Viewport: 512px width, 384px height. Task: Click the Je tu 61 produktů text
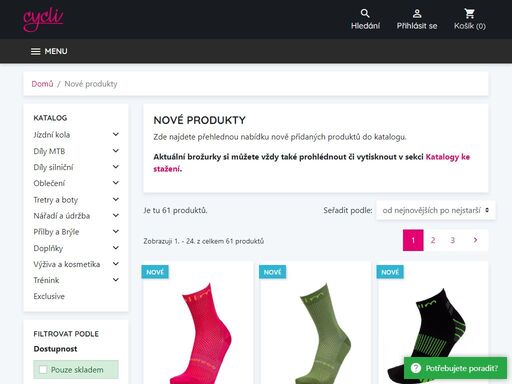[175, 210]
